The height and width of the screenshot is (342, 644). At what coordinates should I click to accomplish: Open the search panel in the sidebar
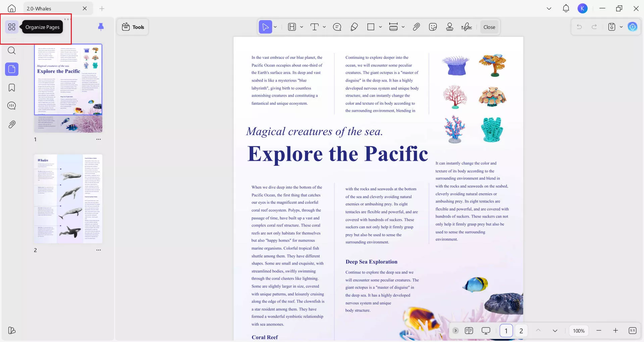click(x=12, y=51)
